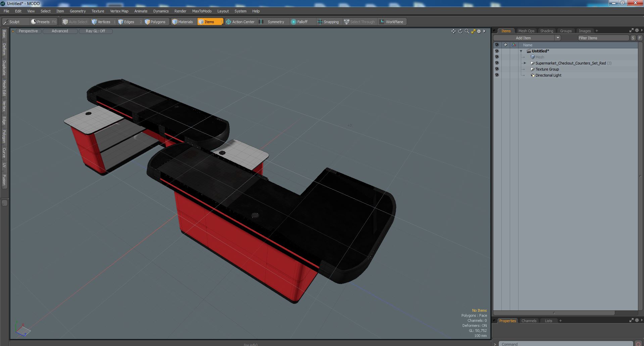Click the viewport pan/move icon
The height and width of the screenshot is (346, 644).
(453, 31)
